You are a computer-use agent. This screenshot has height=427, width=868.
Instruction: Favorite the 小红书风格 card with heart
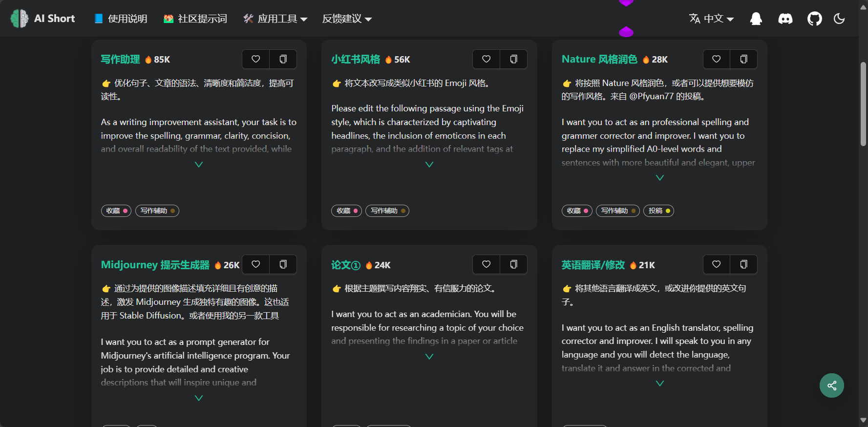(486, 59)
